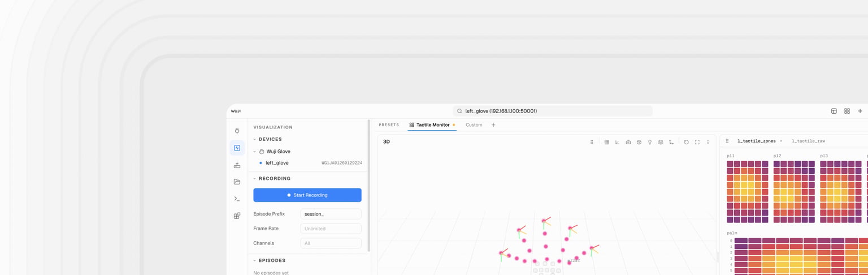Collapse the EPISODES section
This screenshot has height=275, width=868.
[x=254, y=261]
